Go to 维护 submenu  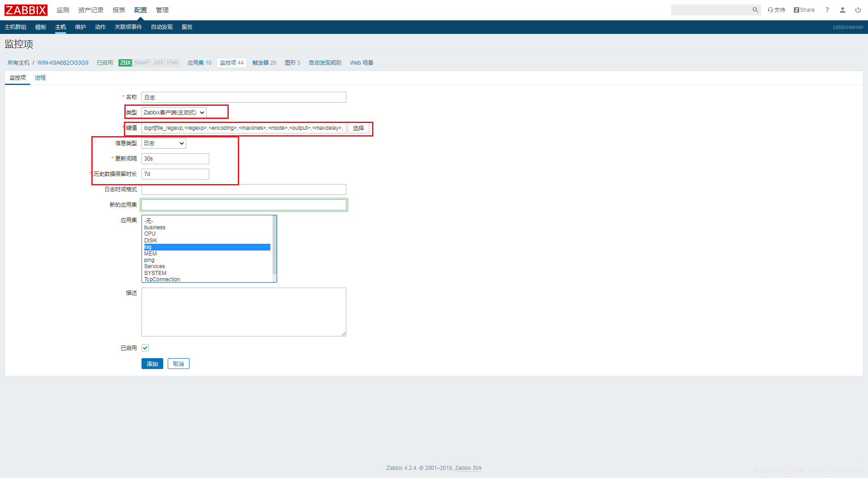tap(80, 27)
